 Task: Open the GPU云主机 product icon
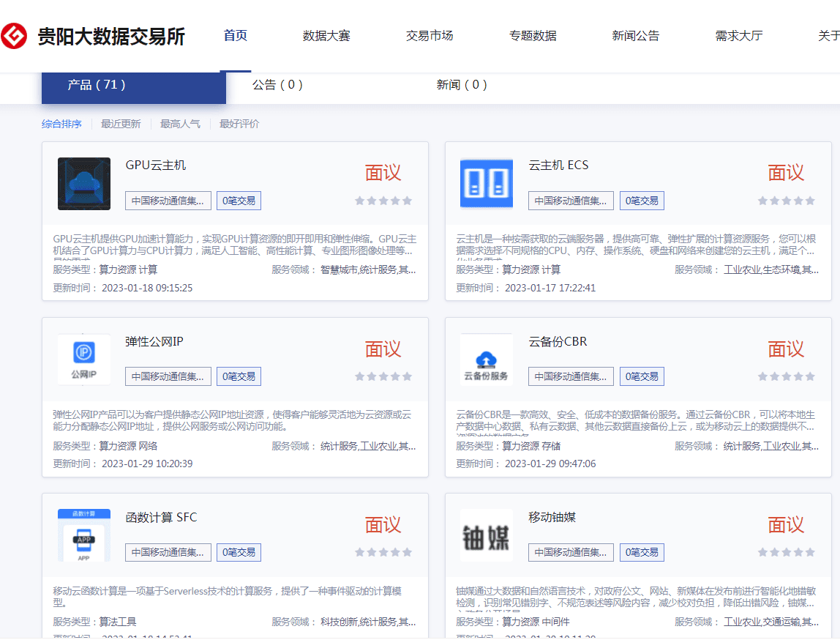coord(84,184)
